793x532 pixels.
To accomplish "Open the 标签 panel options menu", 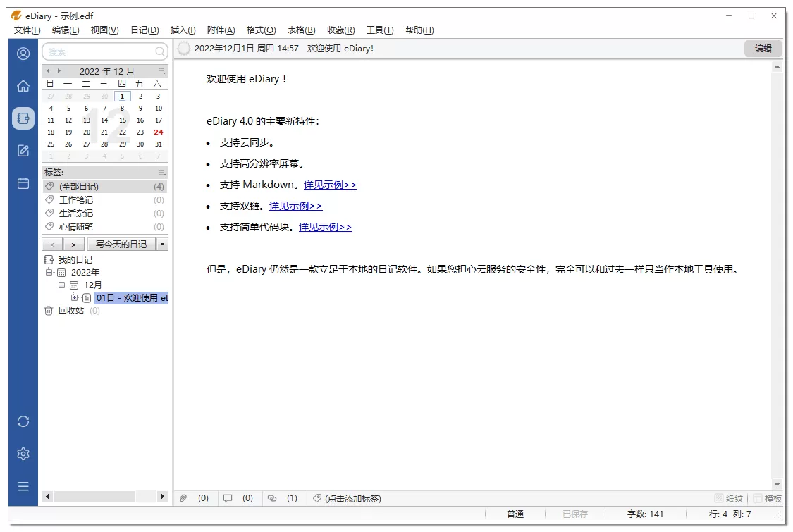I will pos(162,172).
